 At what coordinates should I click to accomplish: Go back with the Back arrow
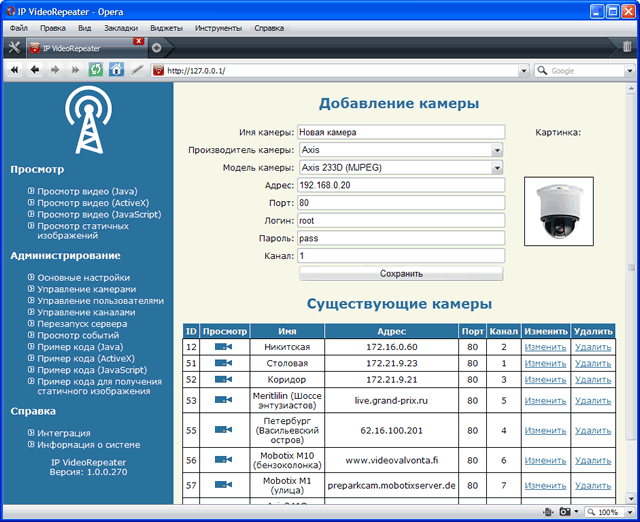pos(35,70)
